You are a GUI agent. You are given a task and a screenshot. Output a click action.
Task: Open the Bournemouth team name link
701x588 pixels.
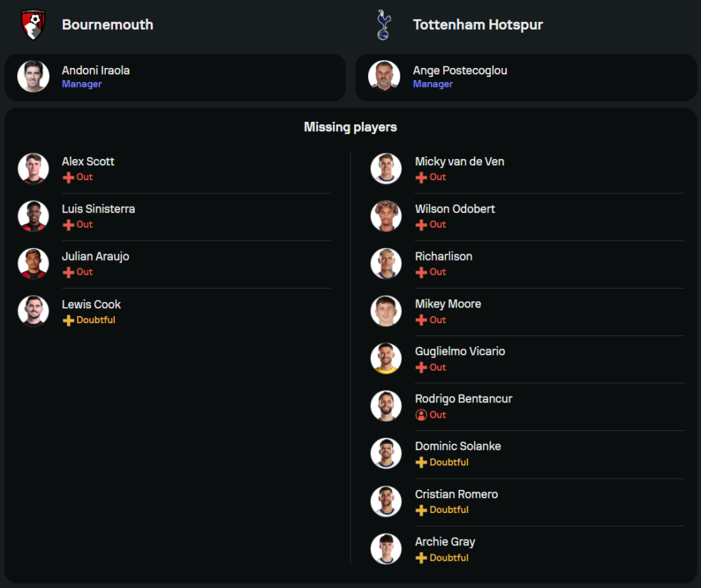[107, 25]
